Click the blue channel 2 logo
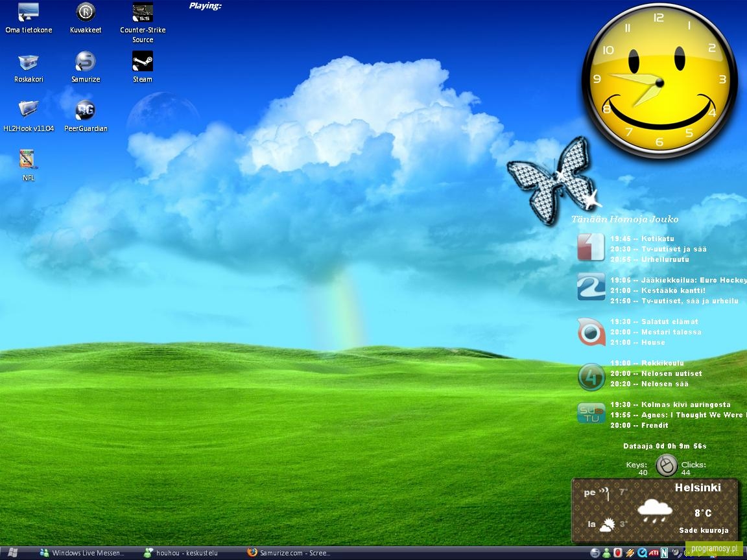 pos(591,287)
